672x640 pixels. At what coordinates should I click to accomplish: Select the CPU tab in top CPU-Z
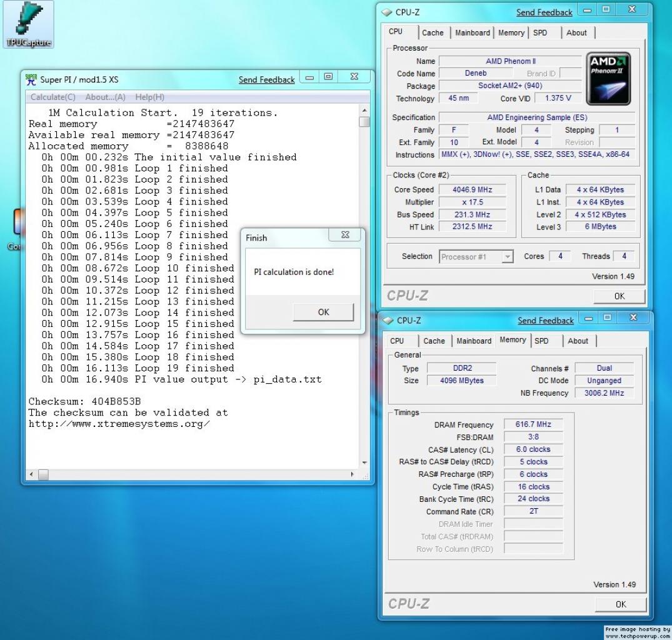(396, 32)
